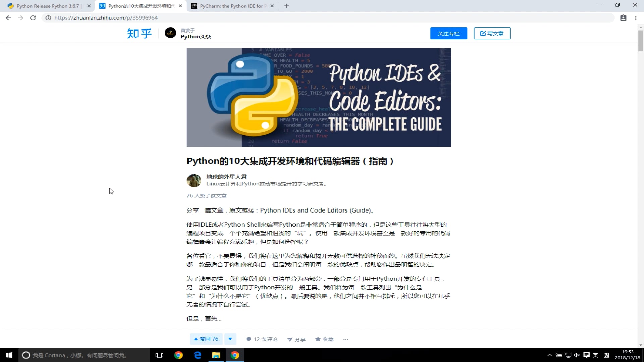Favorite the article using 收藏
644x362 pixels.
tap(324, 339)
